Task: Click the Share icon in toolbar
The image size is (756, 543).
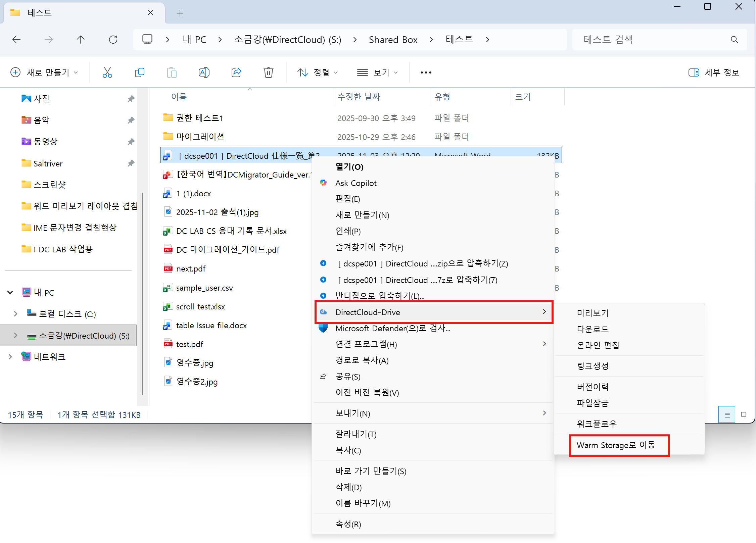Action: pos(236,72)
